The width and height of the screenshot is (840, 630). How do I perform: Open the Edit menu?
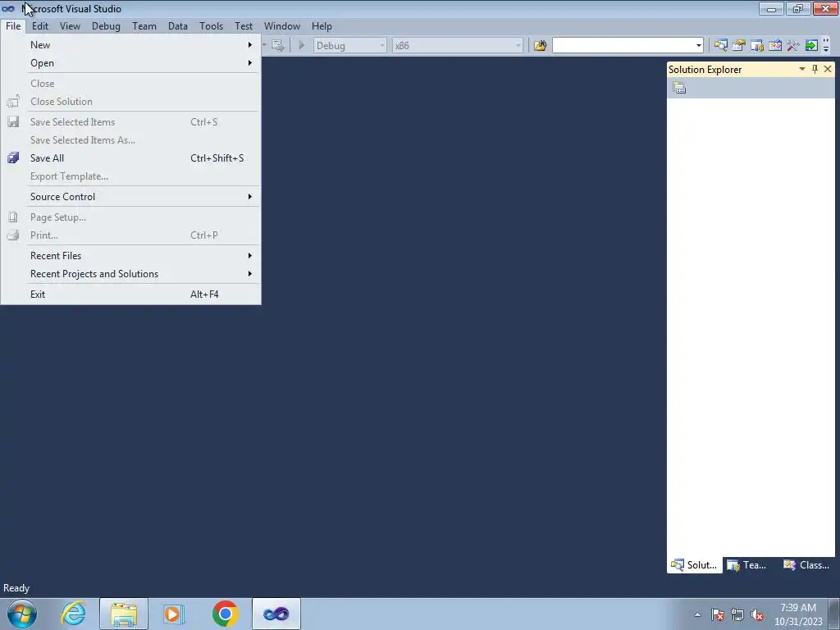pyautogui.click(x=39, y=25)
